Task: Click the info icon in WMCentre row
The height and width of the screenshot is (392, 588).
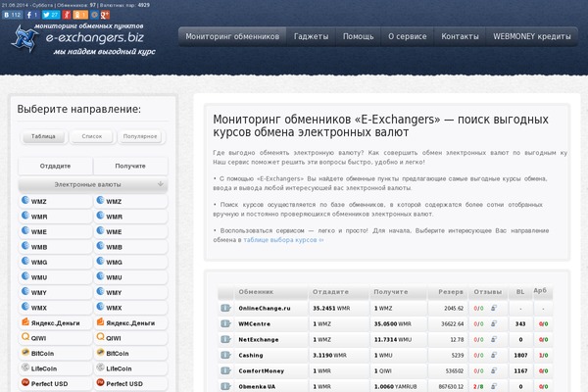Action: 225,323
